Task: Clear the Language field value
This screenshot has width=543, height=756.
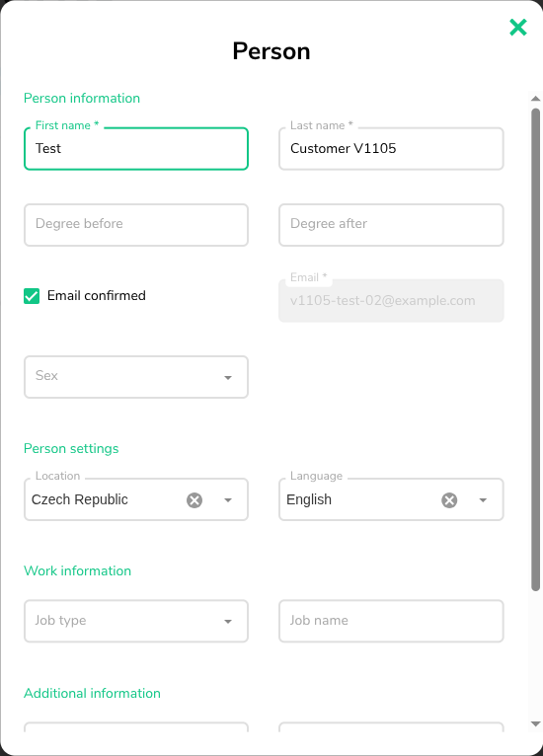Action: coord(449,500)
